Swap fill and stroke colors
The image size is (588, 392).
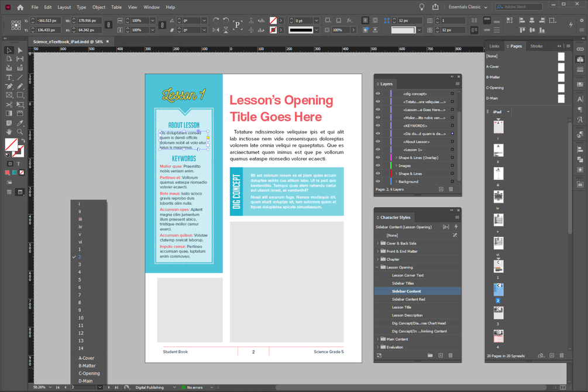coord(23,140)
